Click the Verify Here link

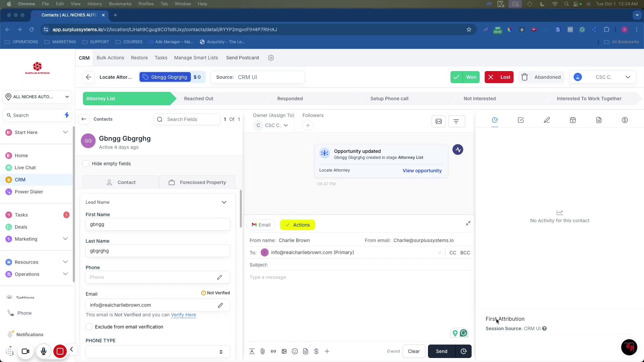coord(183,315)
